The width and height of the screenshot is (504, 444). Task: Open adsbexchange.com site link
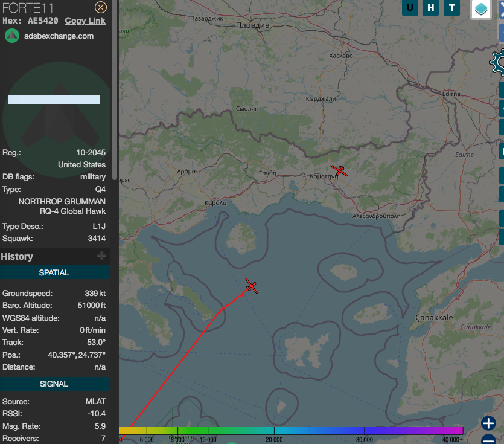click(x=59, y=36)
